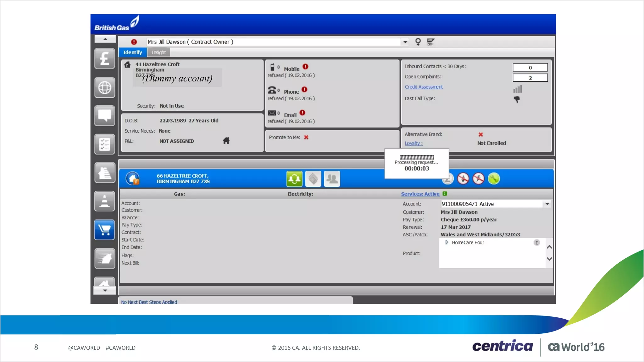
Task: Switch to the Insight tab
Action: point(158,52)
